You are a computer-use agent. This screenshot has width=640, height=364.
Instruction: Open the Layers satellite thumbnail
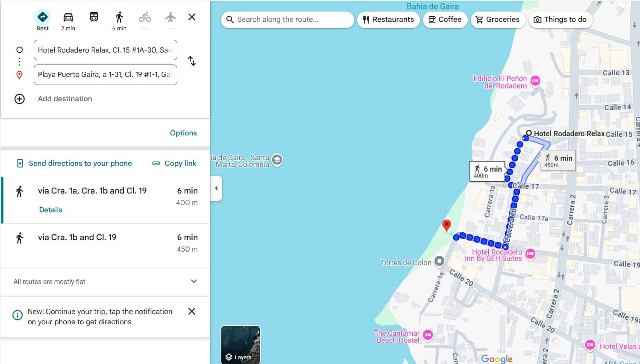241,345
